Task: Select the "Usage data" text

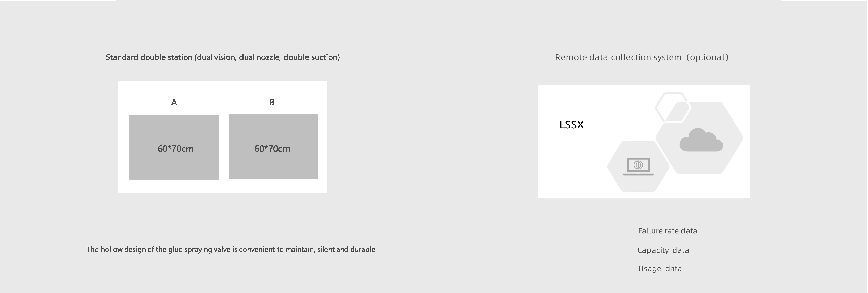Action: tap(660, 269)
